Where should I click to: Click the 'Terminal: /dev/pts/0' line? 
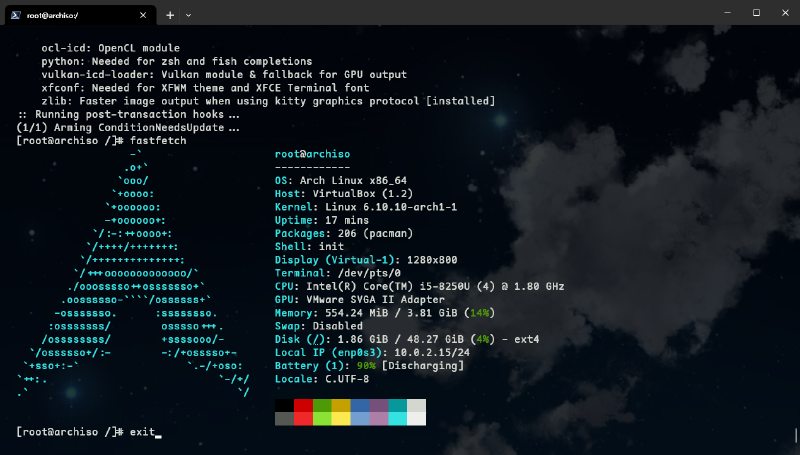pyautogui.click(x=338, y=273)
